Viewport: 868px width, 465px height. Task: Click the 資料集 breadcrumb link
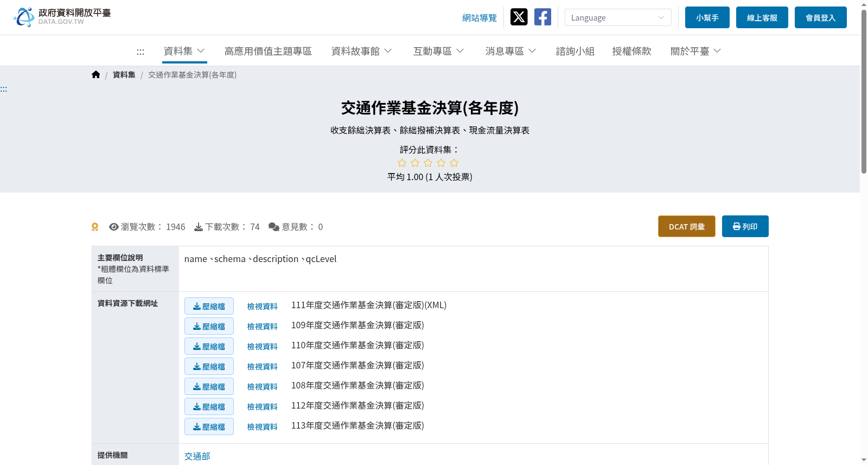click(x=124, y=75)
